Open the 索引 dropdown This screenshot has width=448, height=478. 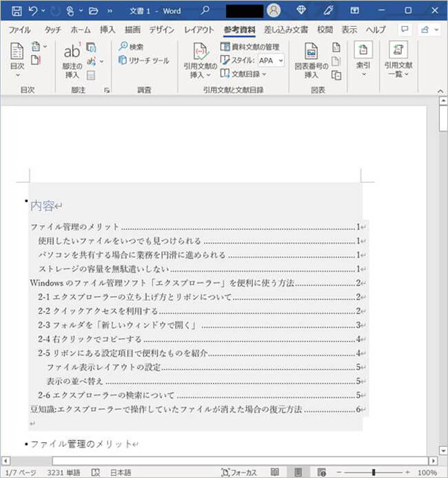363,59
